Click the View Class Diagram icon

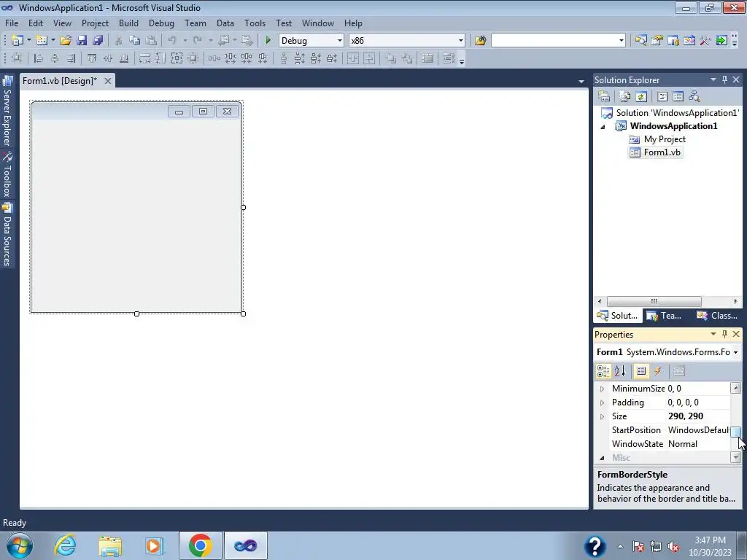[694, 97]
